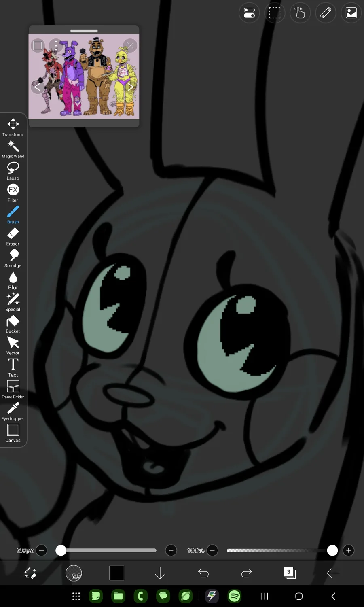
Task: Select the Brush tool
Action: pyautogui.click(x=13, y=214)
